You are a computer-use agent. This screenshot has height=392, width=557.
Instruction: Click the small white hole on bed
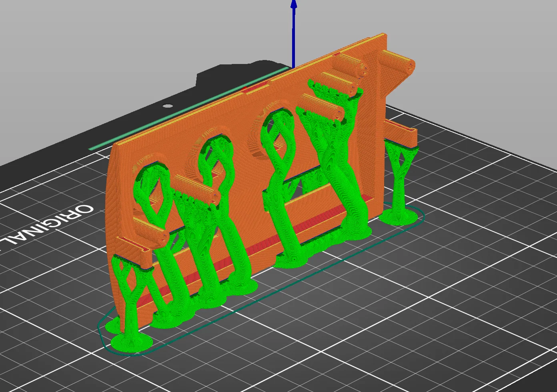point(168,106)
